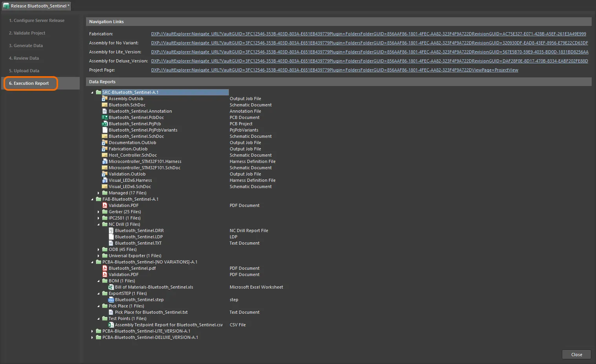The height and width of the screenshot is (364, 596).
Task: Click the Bluetooth_Sentinel.DRR file icon
Action: (111, 230)
